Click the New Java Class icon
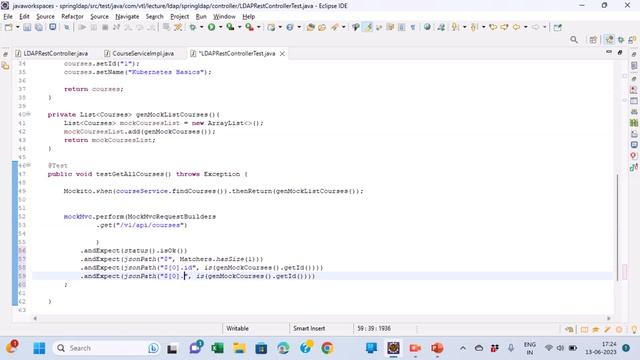Screen dimensions: 640x360 click(x=290, y=27)
